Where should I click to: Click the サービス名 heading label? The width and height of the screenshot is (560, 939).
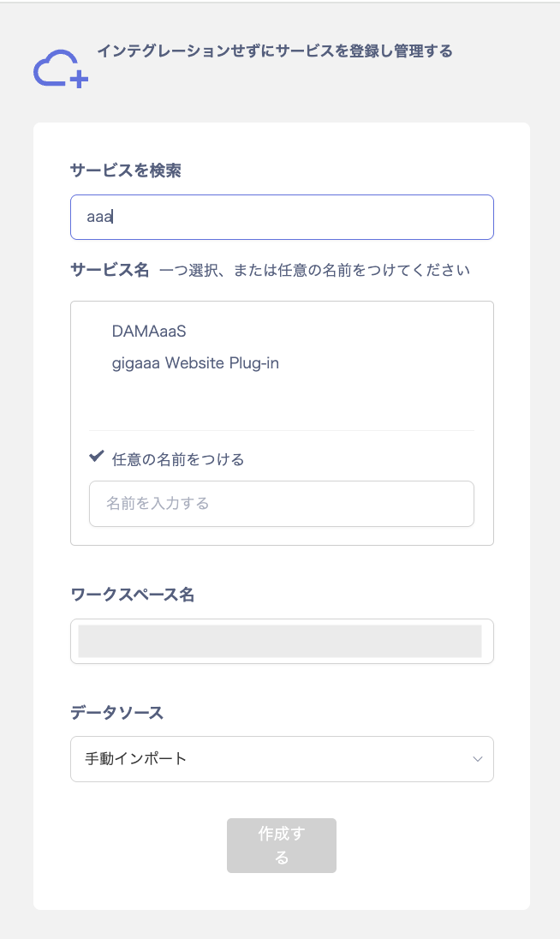pyautogui.click(x=110, y=271)
